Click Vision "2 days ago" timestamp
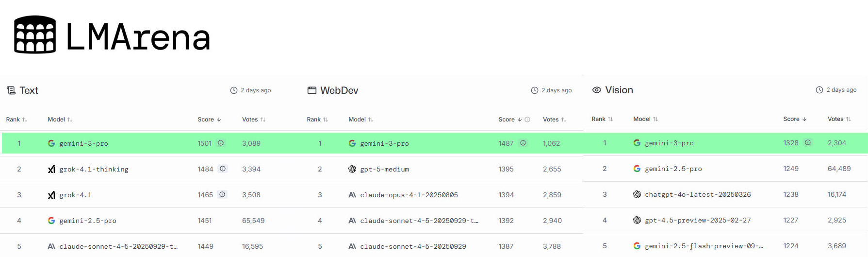The image size is (868, 257). [841, 90]
